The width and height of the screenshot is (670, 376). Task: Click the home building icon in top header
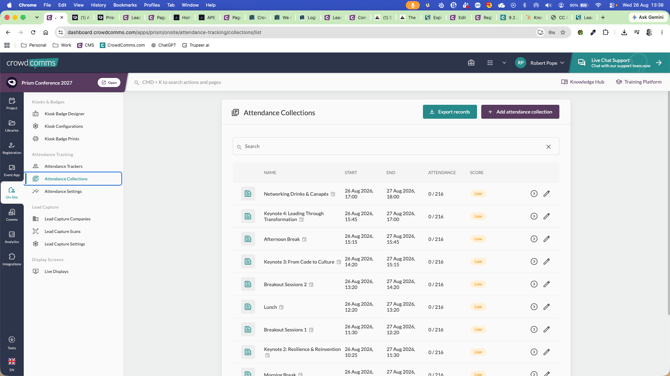pos(471,63)
